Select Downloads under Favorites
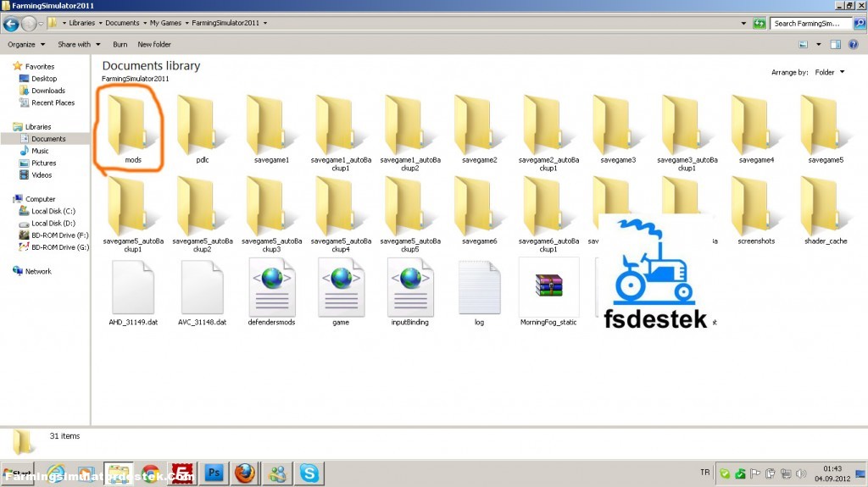 (x=47, y=91)
